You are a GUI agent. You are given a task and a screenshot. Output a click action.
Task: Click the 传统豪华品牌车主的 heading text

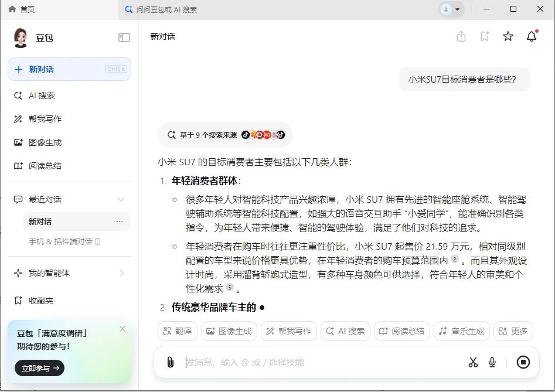[214, 307]
